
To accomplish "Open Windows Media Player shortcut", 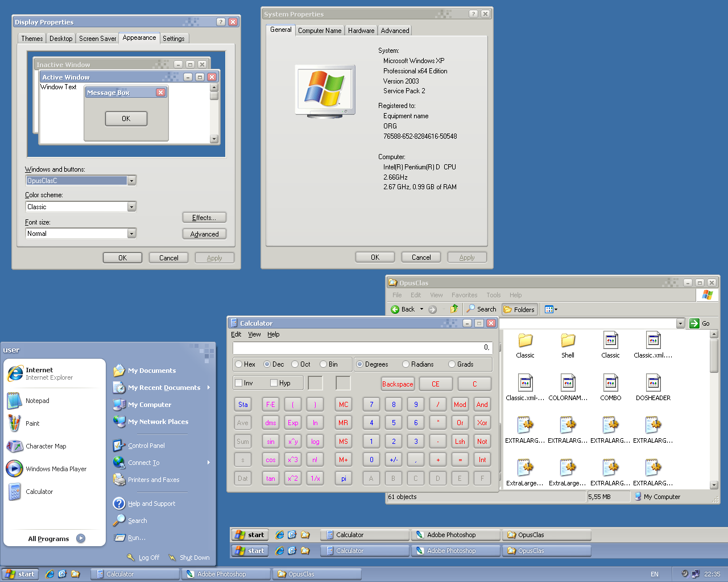I will coord(56,469).
